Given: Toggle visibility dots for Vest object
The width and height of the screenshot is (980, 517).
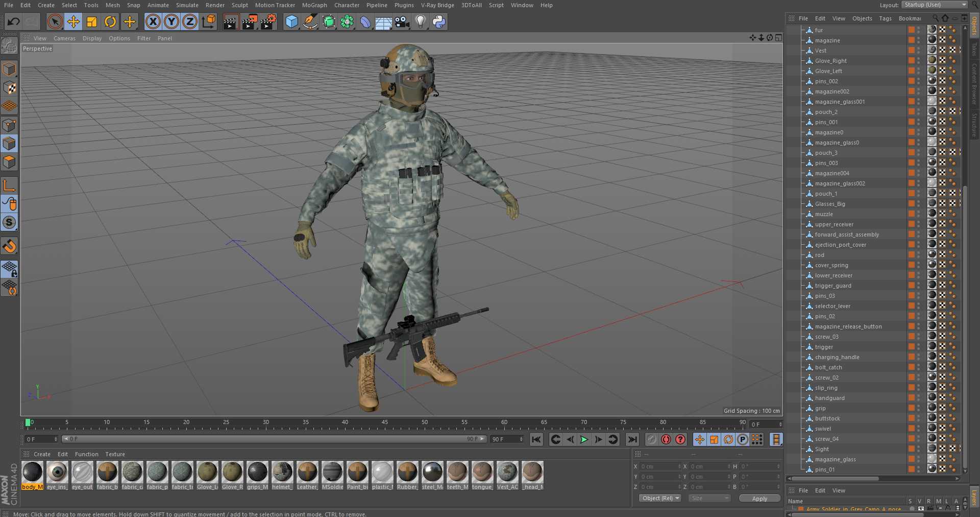Looking at the screenshot, I should (x=919, y=50).
